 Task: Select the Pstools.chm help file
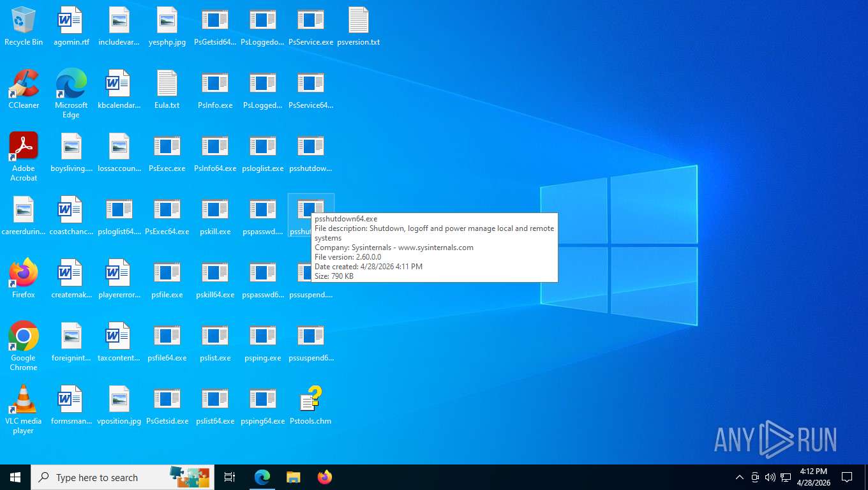click(x=310, y=406)
